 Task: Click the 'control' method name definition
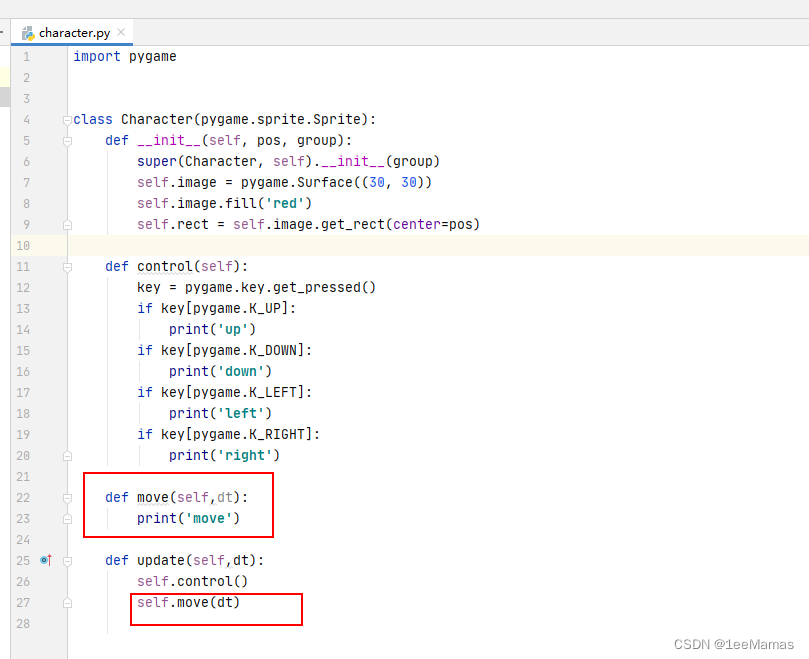click(x=165, y=267)
